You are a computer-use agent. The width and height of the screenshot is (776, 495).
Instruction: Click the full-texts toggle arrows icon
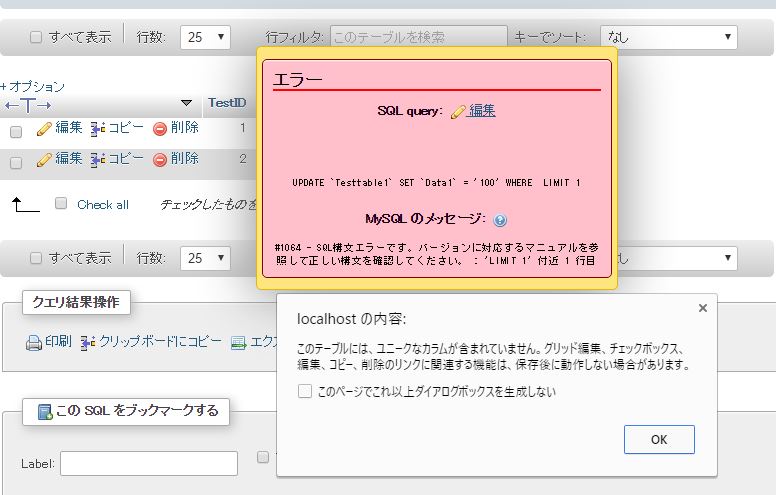point(28,105)
